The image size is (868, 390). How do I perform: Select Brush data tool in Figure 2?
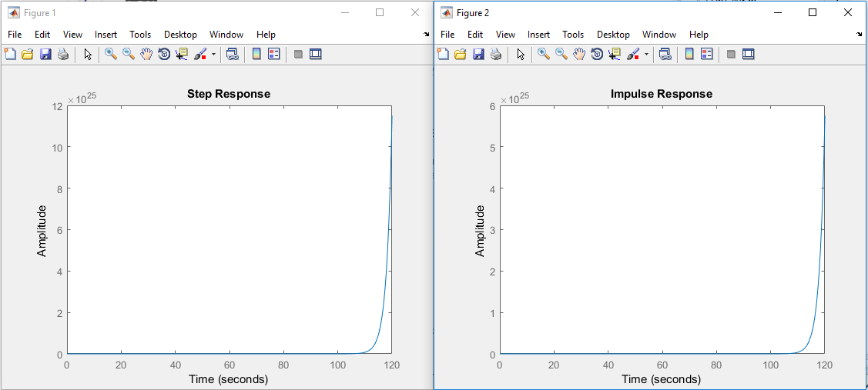tap(633, 54)
